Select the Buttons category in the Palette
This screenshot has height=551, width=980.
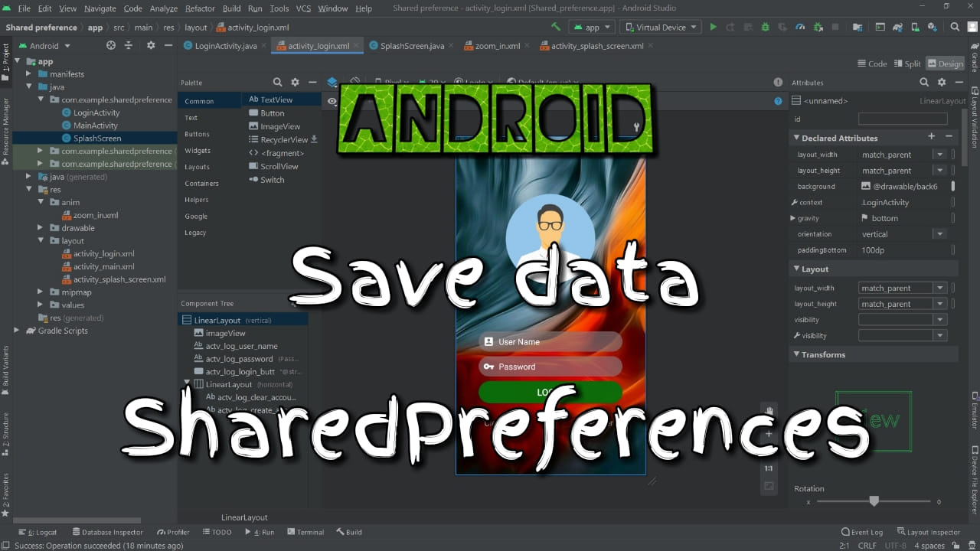coord(197,134)
